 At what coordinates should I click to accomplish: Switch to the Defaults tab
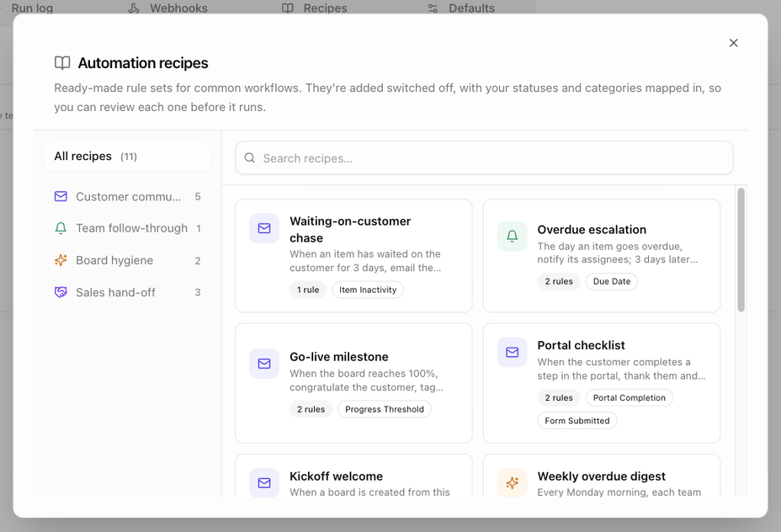click(461, 8)
